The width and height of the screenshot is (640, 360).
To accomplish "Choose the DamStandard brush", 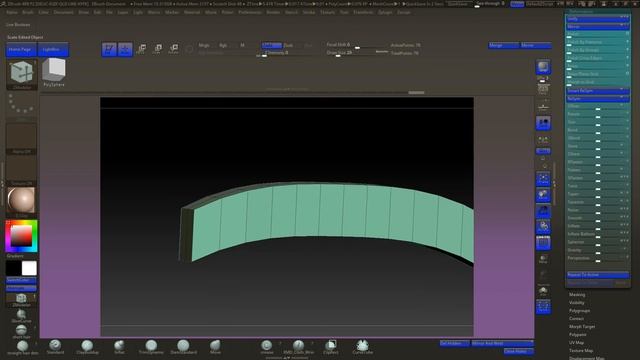I will [183, 347].
